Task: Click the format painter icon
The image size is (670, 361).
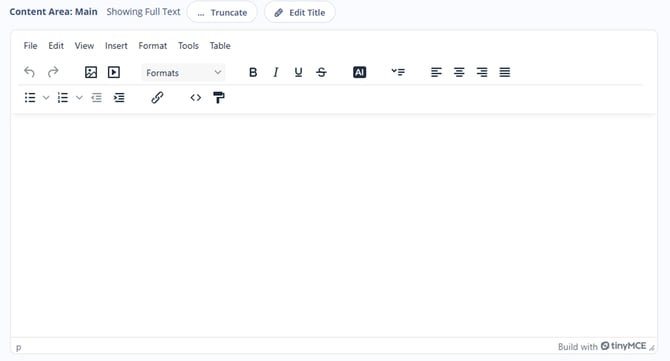Action: coord(219,98)
